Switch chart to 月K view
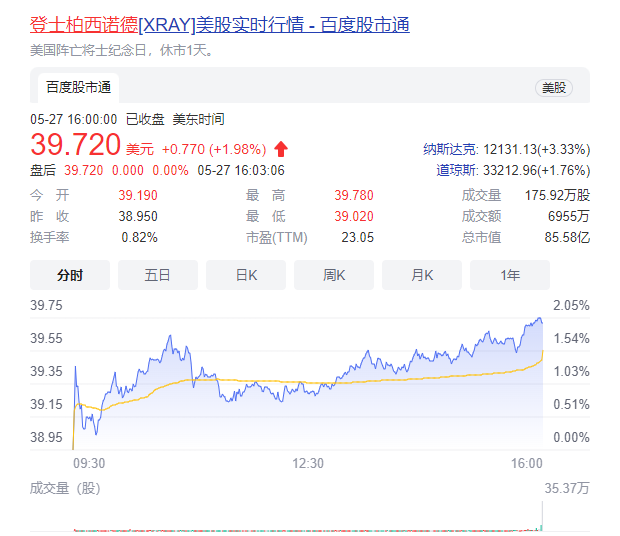 click(422, 275)
